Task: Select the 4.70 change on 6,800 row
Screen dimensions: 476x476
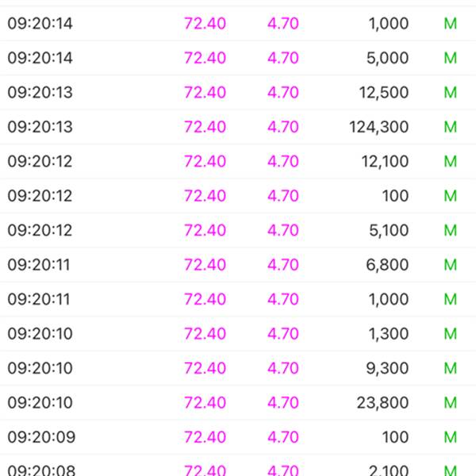Action: [x=283, y=265]
